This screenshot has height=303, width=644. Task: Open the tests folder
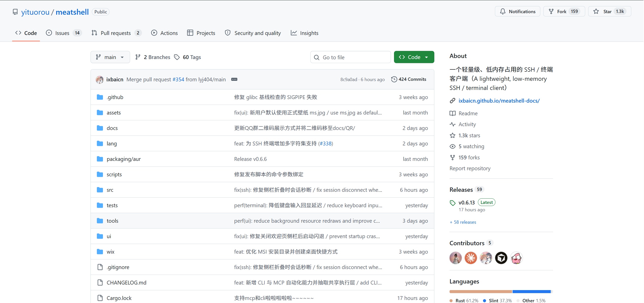(112, 205)
